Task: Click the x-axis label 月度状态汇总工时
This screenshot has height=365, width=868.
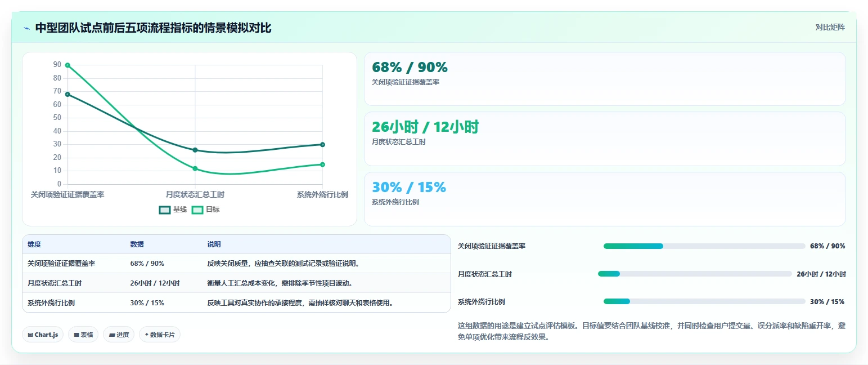Action: pyautogui.click(x=195, y=194)
